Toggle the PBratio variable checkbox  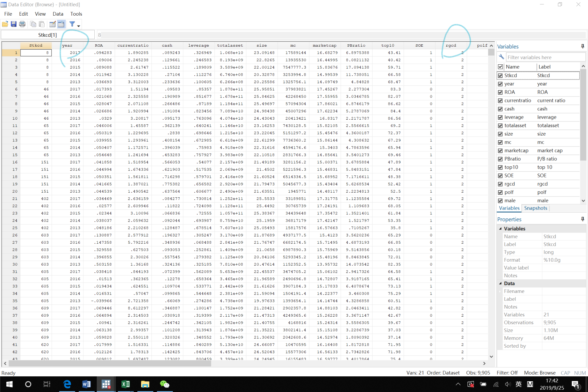(x=500, y=159)
